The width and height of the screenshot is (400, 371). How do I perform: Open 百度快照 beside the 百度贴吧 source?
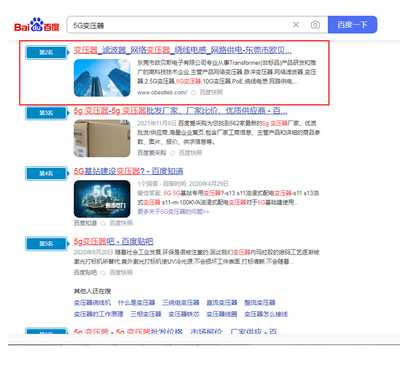(121, 273)
